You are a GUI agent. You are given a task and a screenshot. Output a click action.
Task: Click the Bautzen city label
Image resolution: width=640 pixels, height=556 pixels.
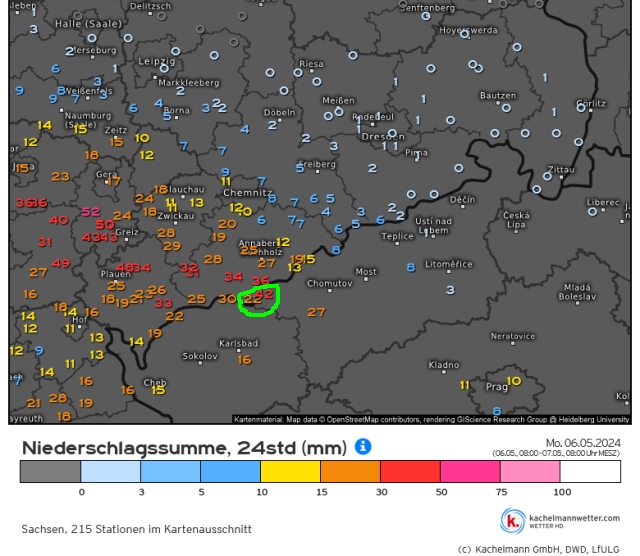click(x=497, y=96)
